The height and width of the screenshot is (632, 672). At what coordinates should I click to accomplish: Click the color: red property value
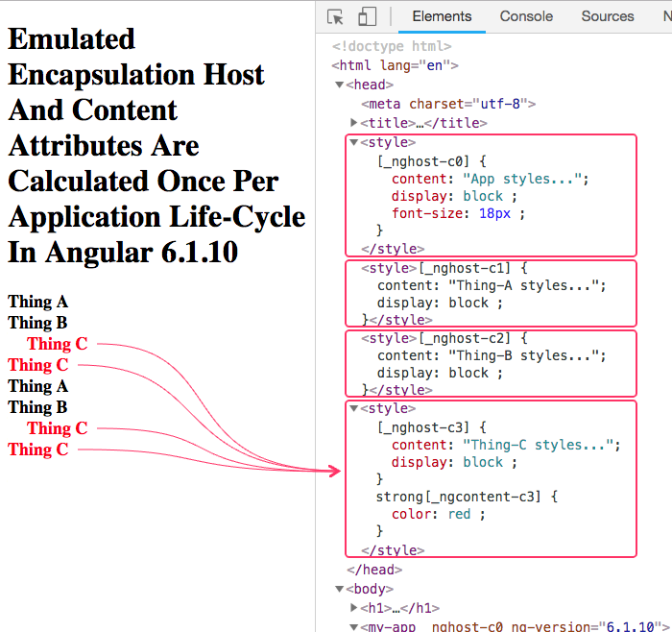click(459, 514)
